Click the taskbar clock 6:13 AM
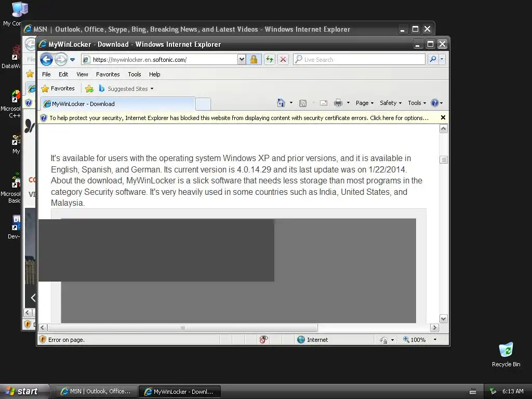 click(513, 391)
